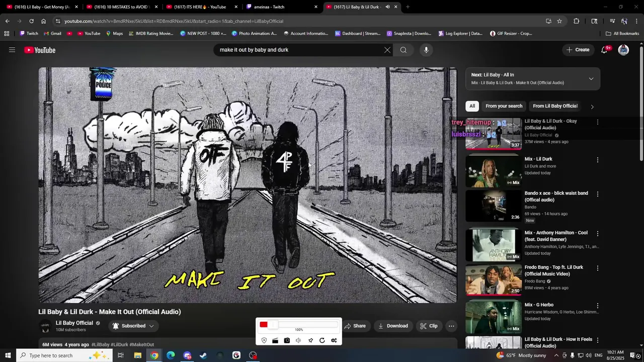Expand the Next: Lil Baby - All In playlist
This screenshot has width=644, height=362.
(591, 78)
